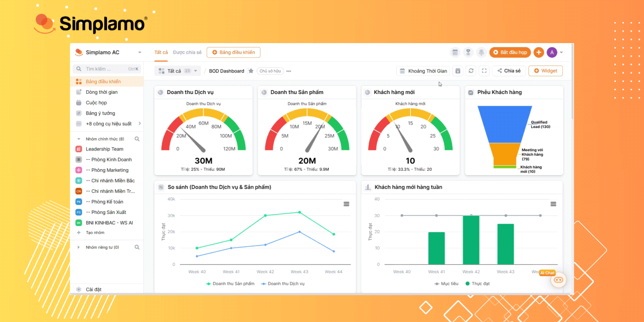644x322 pixels.
Task: Open the AI Chat bot icon
Action: coord(558,280)
